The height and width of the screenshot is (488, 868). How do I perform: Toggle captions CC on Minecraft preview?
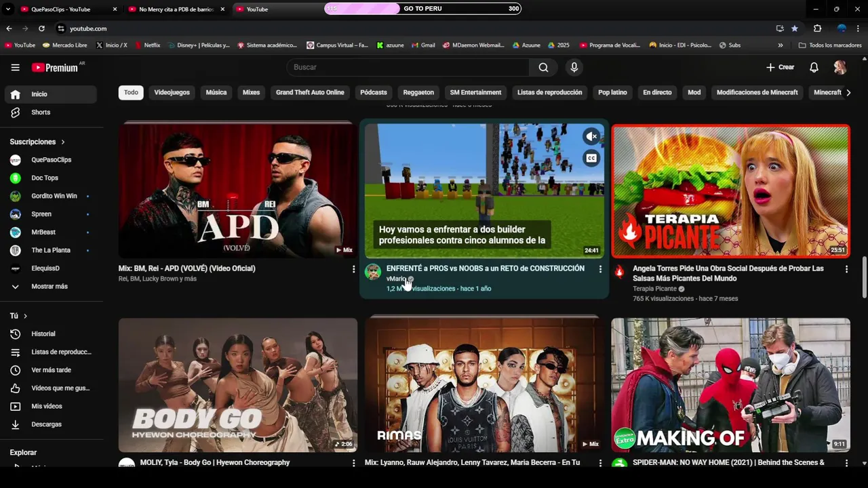click(x=591, y=159)
